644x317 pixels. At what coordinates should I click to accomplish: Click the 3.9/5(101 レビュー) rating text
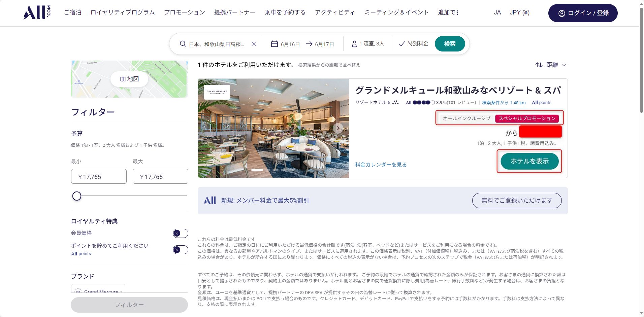456,103
